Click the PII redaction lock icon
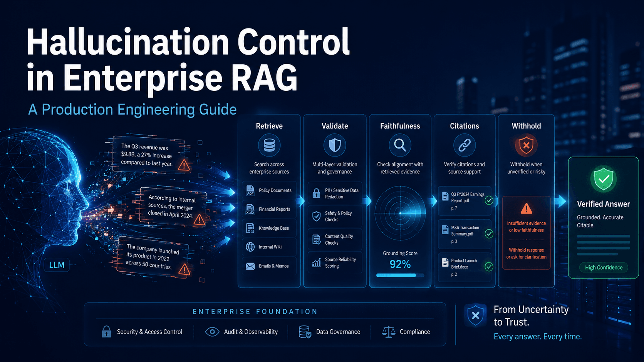Image resolution: width=644 pixels, height=362 pixels. [x=316, y=193]
